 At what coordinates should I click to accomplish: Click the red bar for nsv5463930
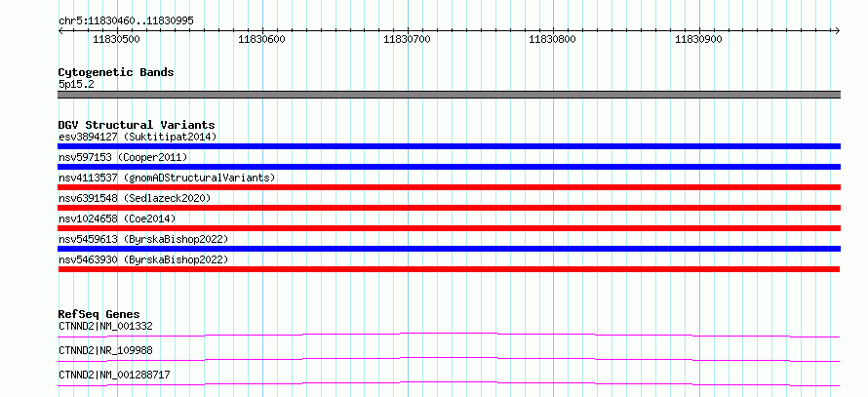449,269
